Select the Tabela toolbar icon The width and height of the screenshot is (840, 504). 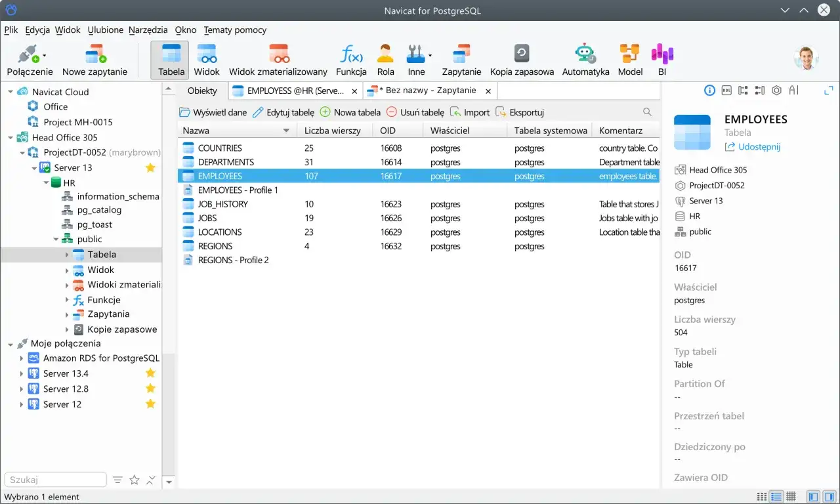pos(171,54)
